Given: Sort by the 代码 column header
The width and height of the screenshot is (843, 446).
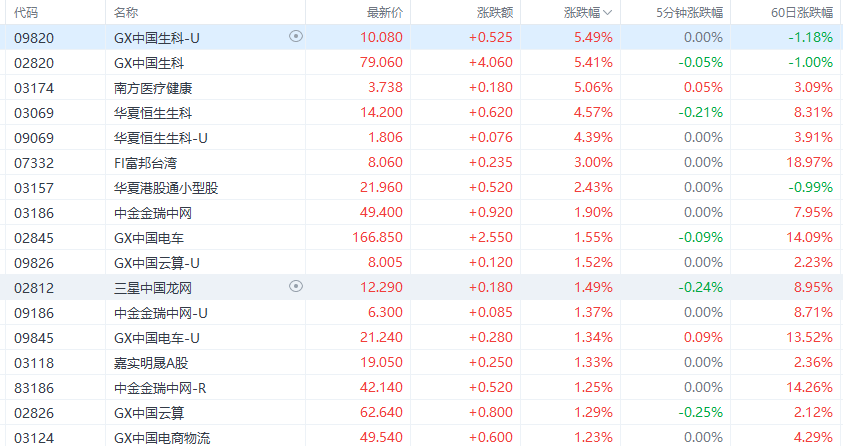Looking at the screenshot, I should pos(26,12).
